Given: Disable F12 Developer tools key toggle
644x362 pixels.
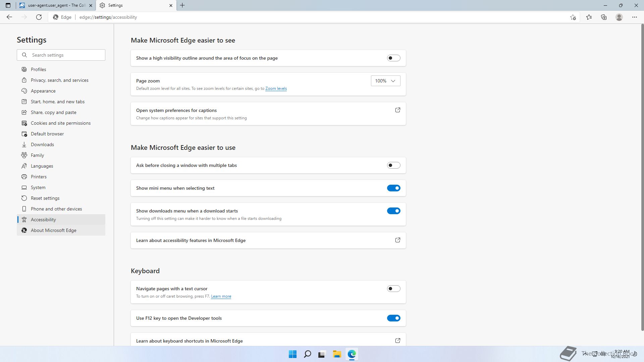Looking at the screenshot, I should pyautogui.click(x=394, y=318).
